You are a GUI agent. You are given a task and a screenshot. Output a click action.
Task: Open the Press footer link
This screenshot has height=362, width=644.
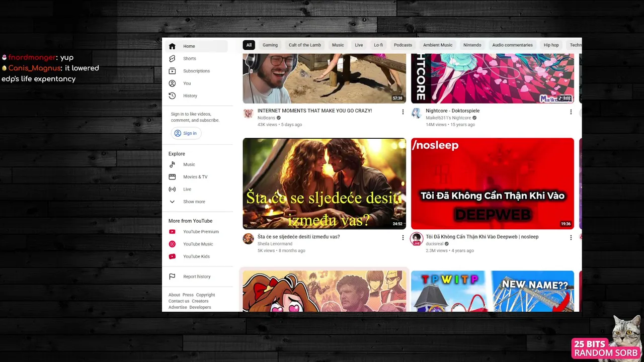tap(188, 295)
